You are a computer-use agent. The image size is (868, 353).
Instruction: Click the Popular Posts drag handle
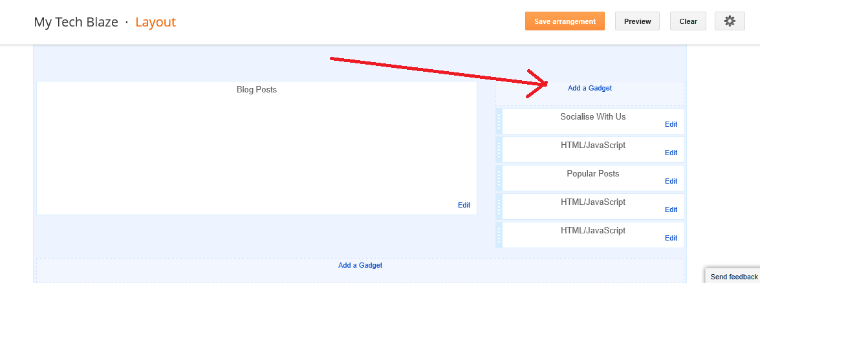click(499, 178)
